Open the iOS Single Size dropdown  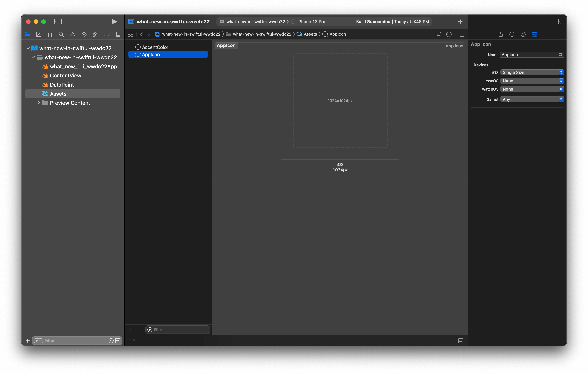click(532, 72)
